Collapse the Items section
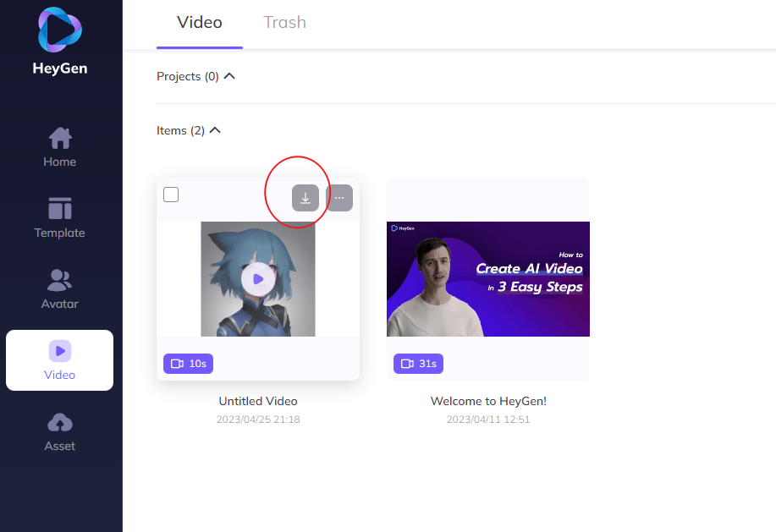 point(215,129)
